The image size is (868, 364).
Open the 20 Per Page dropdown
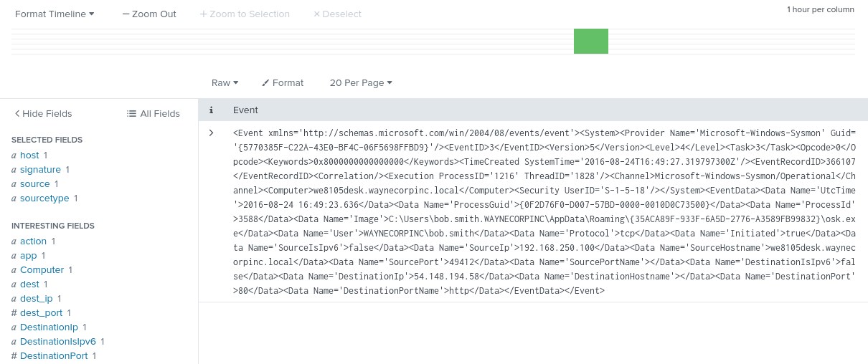(361, 82)
